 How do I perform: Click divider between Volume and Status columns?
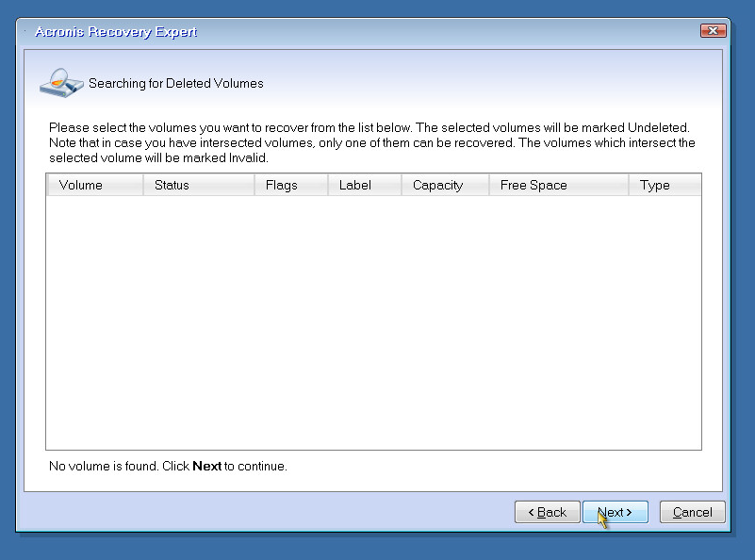[143, 185]
